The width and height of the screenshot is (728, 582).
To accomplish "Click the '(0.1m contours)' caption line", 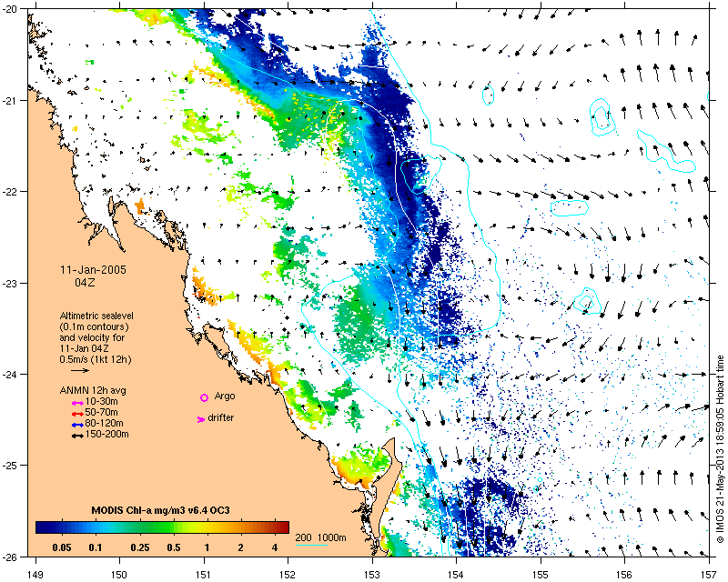I will [x=95, y=326].
